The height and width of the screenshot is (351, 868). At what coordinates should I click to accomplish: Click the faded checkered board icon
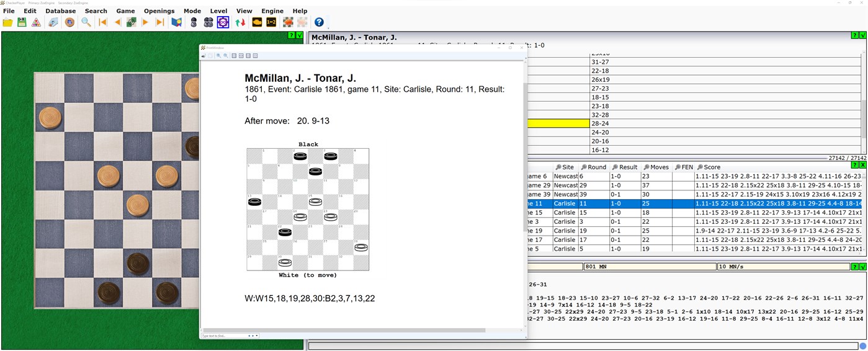pos(302,22)
